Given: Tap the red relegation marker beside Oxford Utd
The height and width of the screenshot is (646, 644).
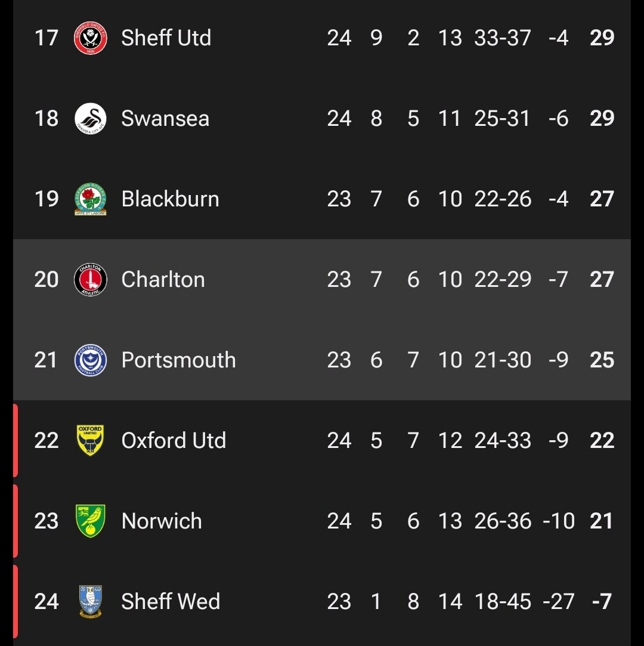Looking at the screenshot, I should tap(16, 440).
